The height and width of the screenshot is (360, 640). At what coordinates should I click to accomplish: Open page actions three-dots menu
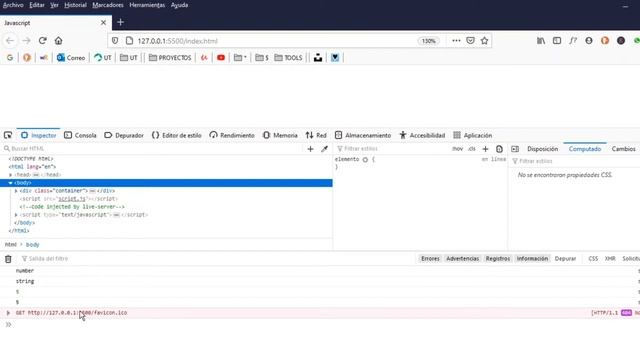(456, 41)
